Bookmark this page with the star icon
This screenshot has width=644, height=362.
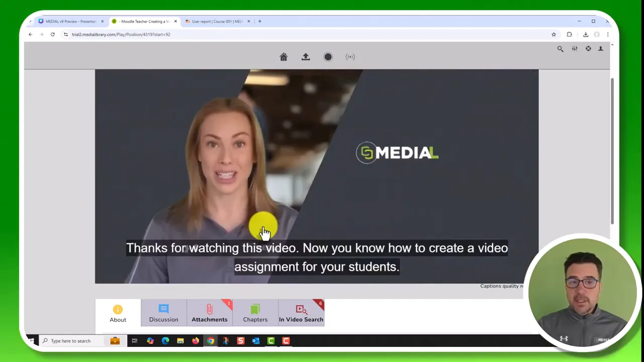point(554,35)
